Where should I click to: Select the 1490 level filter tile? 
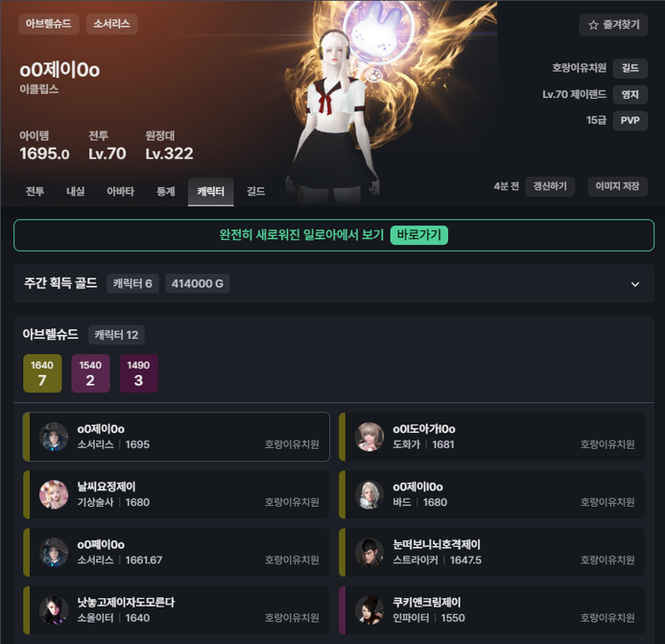[x=139, y=373]
